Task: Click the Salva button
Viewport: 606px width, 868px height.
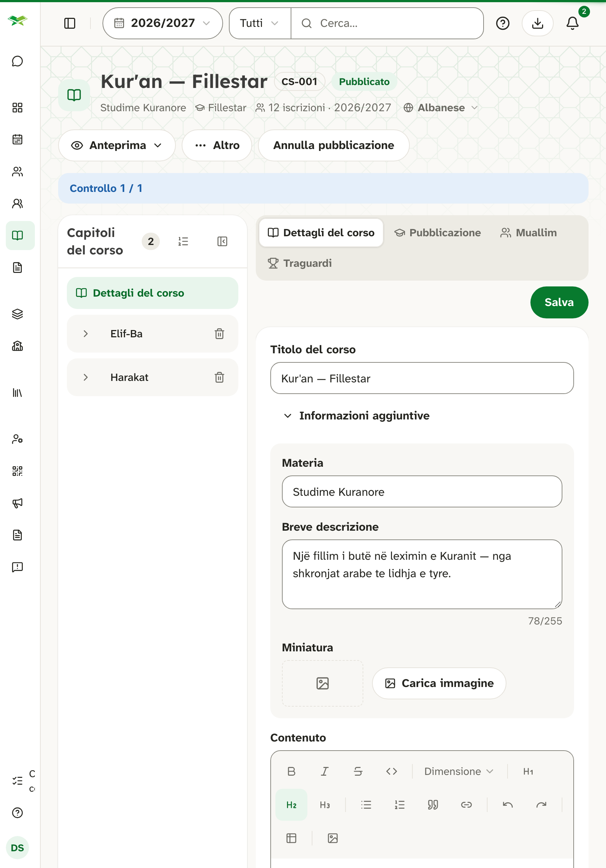Action: tap(559, 302)
